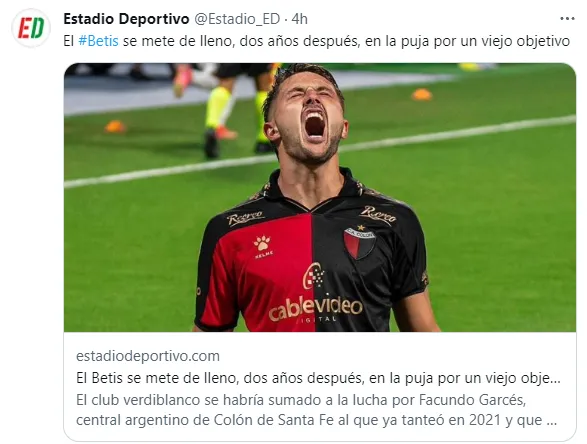Screen dimensions: 587x444
Task: Click the Kelme paw logo on the shirt
Action: [x=262, y=246]
